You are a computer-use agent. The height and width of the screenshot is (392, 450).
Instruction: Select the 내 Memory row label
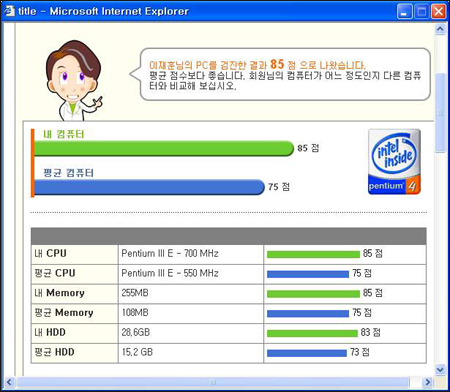click(75, 293)
